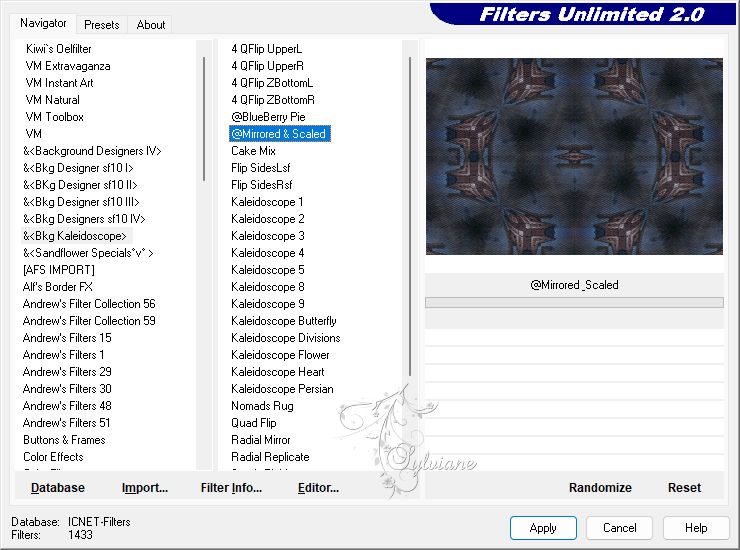Choose the Kaleidoscope Heart filter
Viewport: 740px width, 550px height.
tap(278, 372)
